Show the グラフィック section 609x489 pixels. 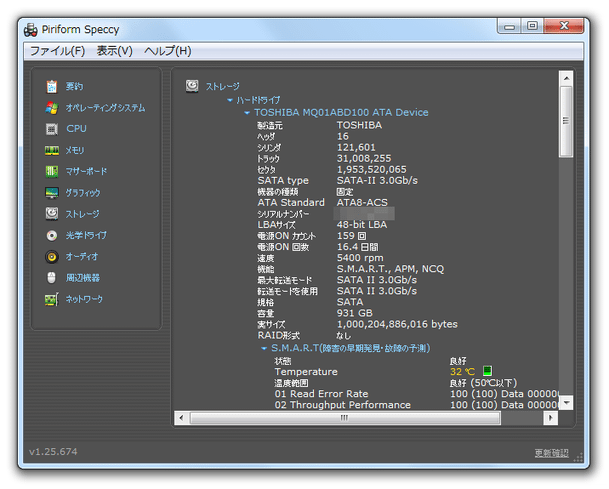[x=83, y=193]
